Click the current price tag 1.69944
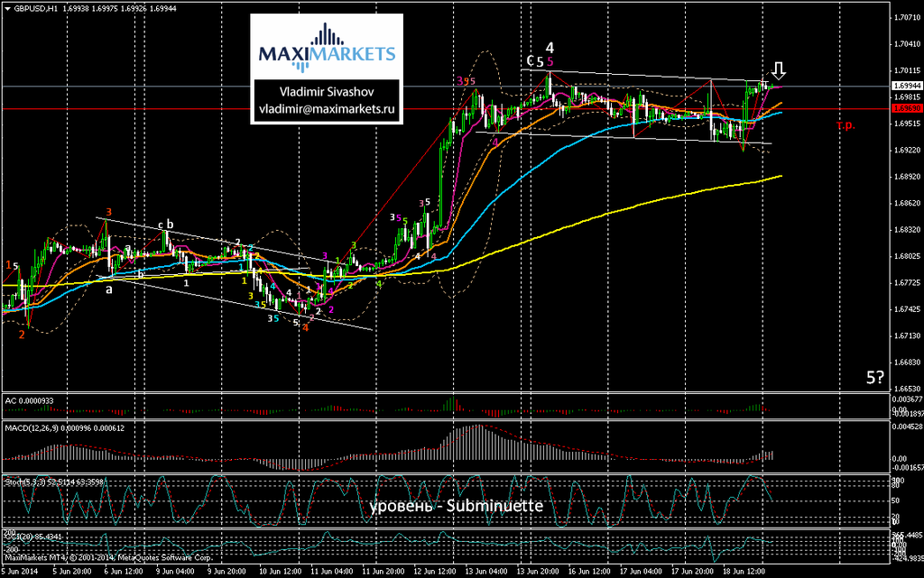 [906, 86]
